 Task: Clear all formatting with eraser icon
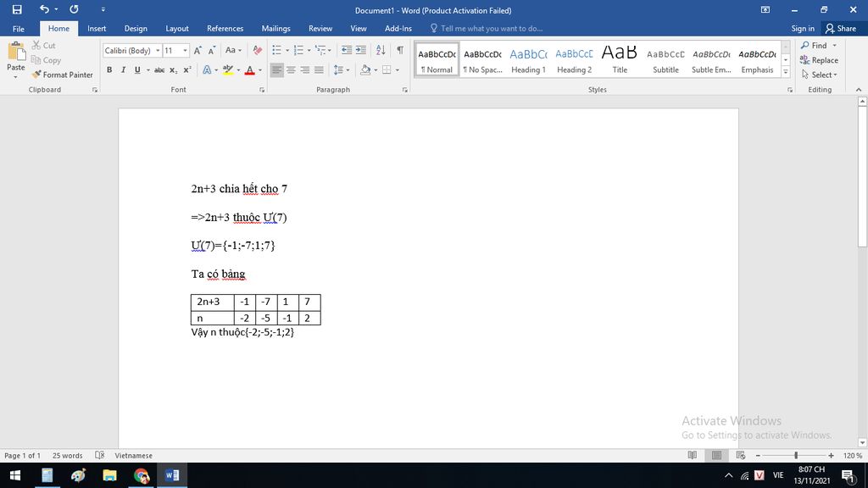(257, 50)
